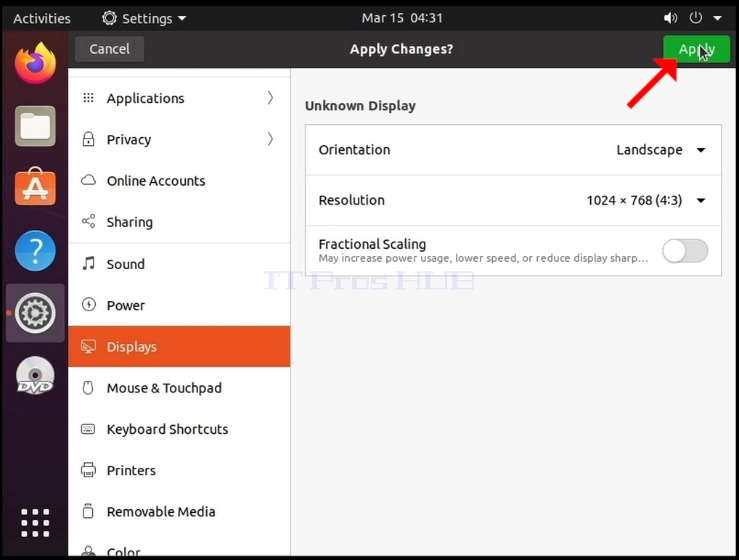Open the Resolution 1024 × 768 dropdown
Viewport: 739px width, 560px height.
coord(645,200)
